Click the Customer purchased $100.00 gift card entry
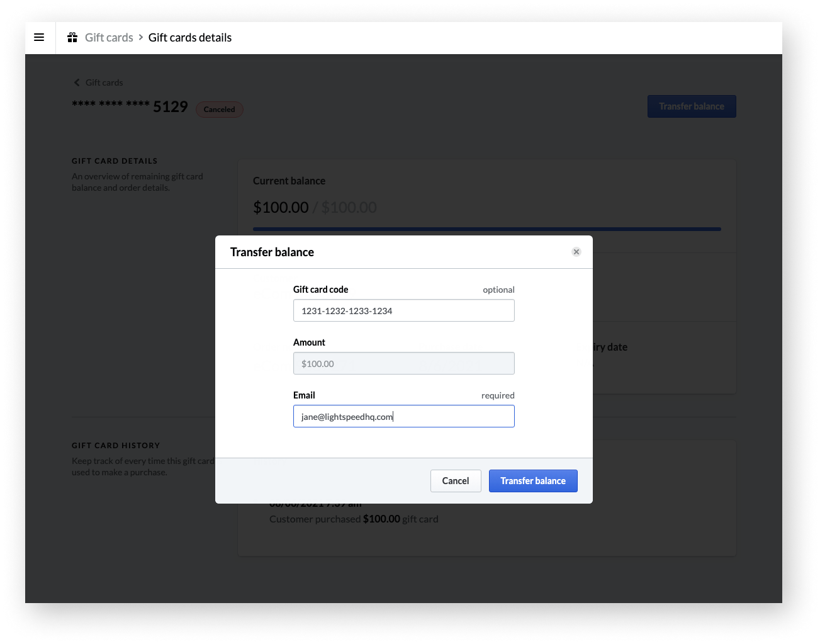 point(354,519)
